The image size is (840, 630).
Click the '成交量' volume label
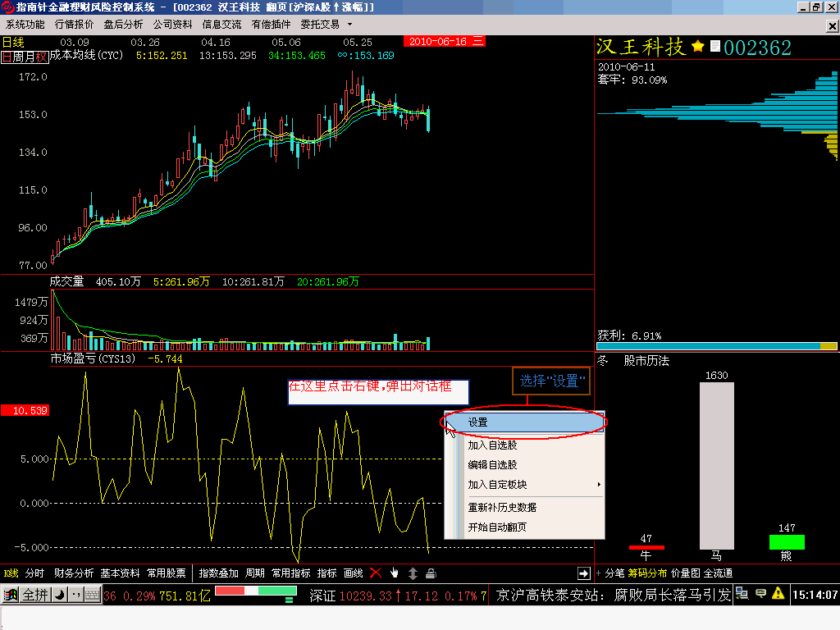click(x=67, y=282)
